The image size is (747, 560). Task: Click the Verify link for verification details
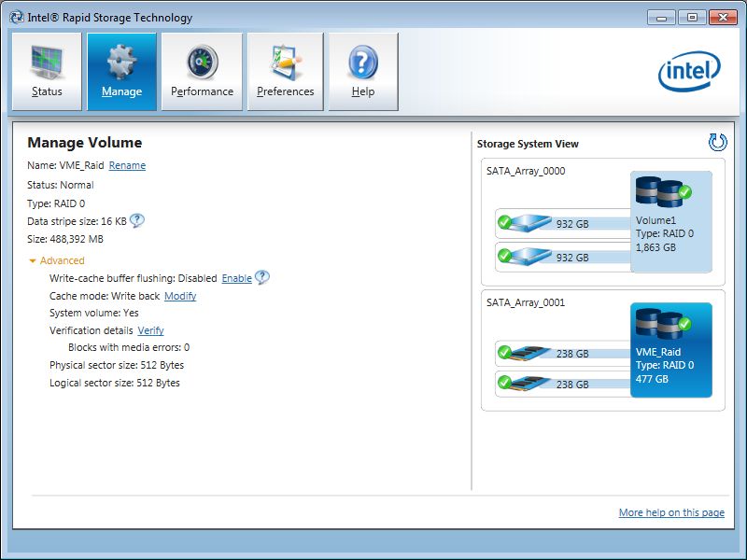point(150,330)
